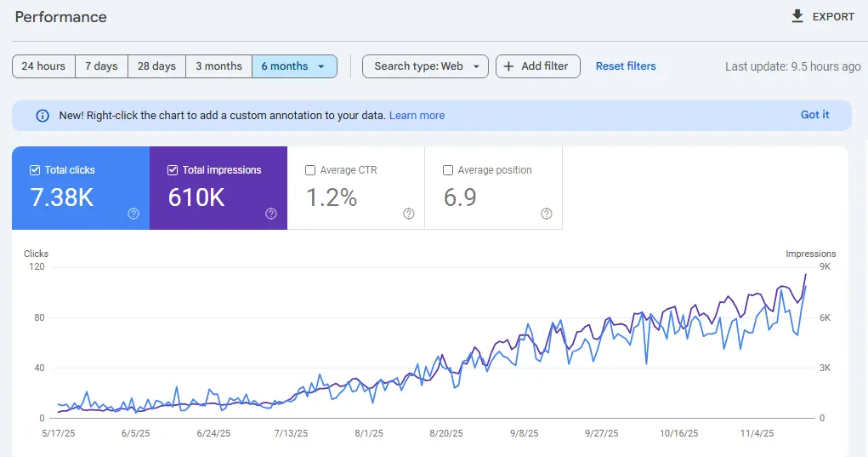Viewport: 868px width, 457px height.
Task: Select the 28 days date range
Action: click(x=156, y=66)
